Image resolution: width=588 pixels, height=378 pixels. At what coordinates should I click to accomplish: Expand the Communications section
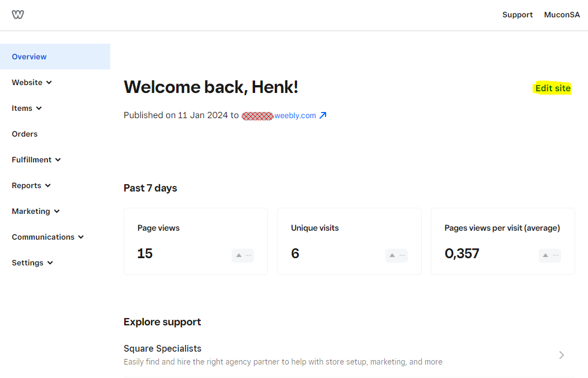48,237
